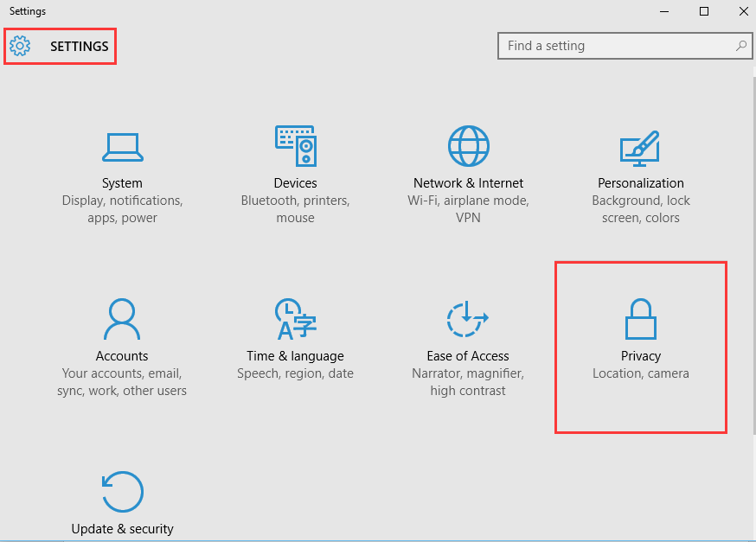Click the Privacy label

point(641,356)
